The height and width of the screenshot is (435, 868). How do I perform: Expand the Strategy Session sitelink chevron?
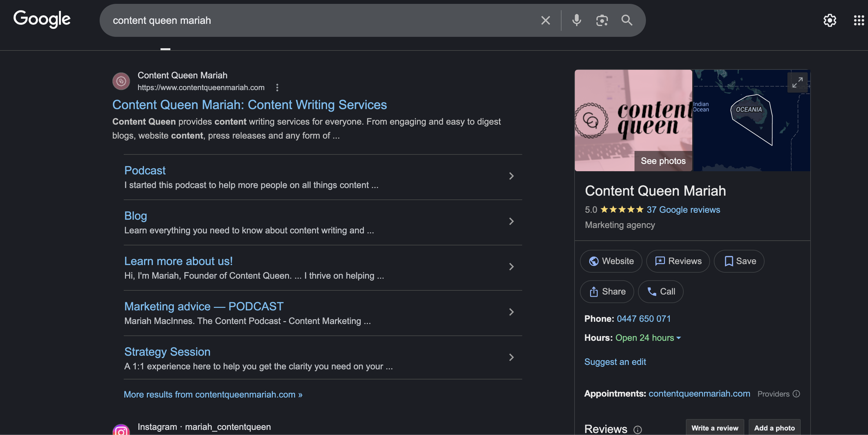[x=511, y=357]
